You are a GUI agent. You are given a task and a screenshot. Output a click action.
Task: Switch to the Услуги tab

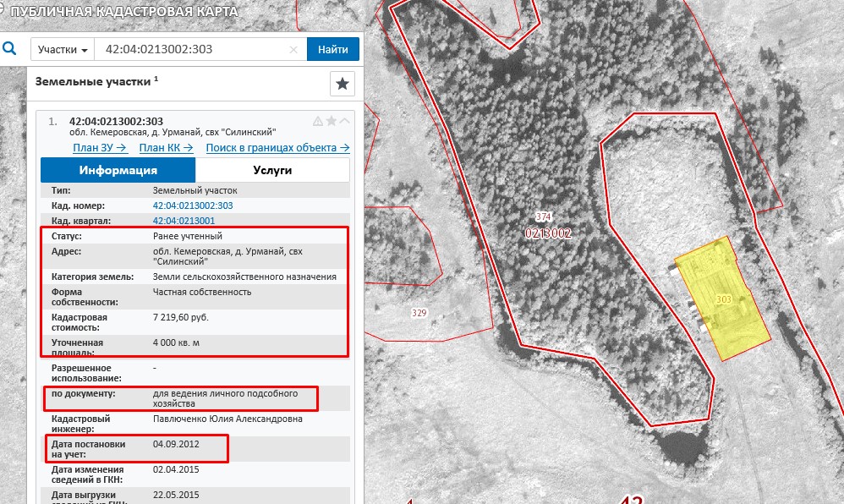(272, 170)
